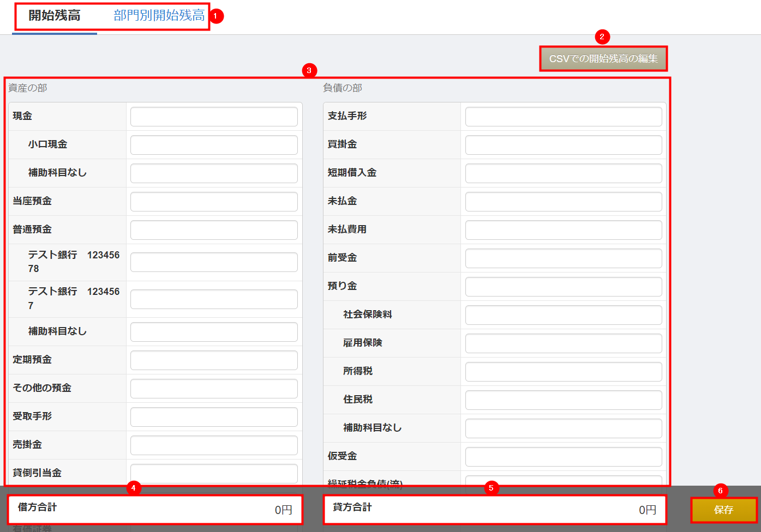Switch to the 開始残高 tab
Viewport: 761px width, 532px height.
click(55, 16)
